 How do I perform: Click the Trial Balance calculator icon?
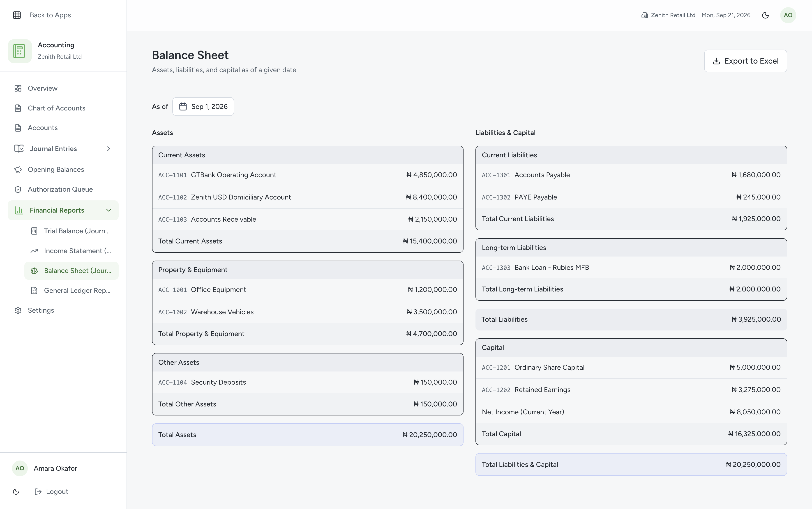click(34, 231)
